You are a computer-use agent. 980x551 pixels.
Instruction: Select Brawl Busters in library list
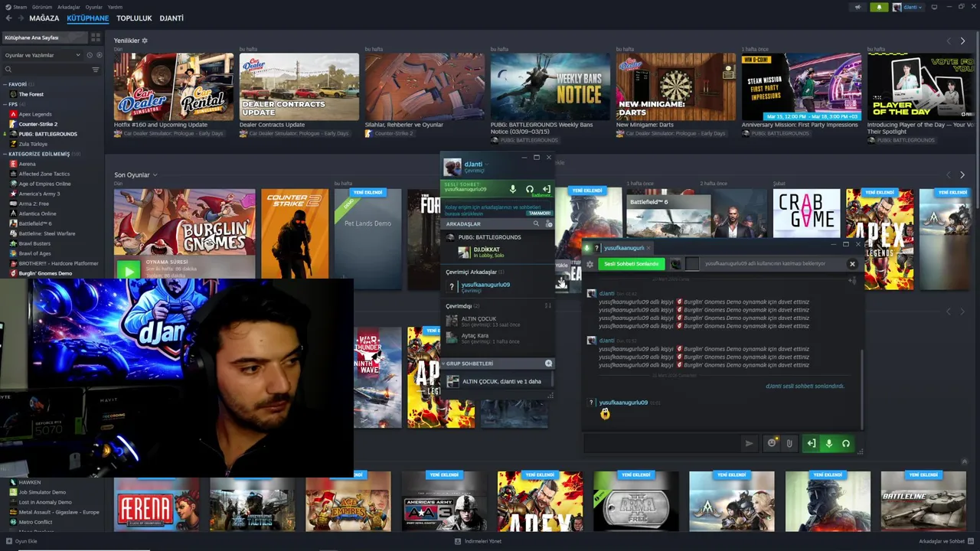[34, 243]
